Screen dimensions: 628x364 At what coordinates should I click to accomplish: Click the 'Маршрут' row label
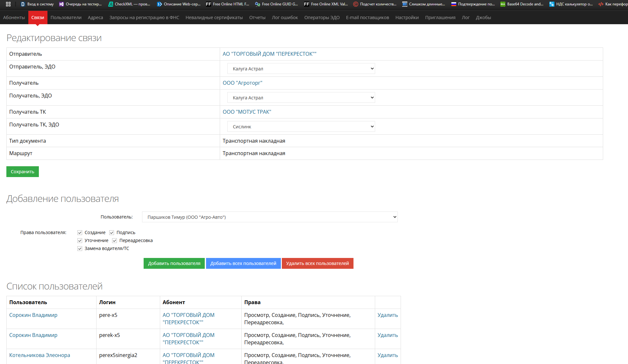[21, 153]
